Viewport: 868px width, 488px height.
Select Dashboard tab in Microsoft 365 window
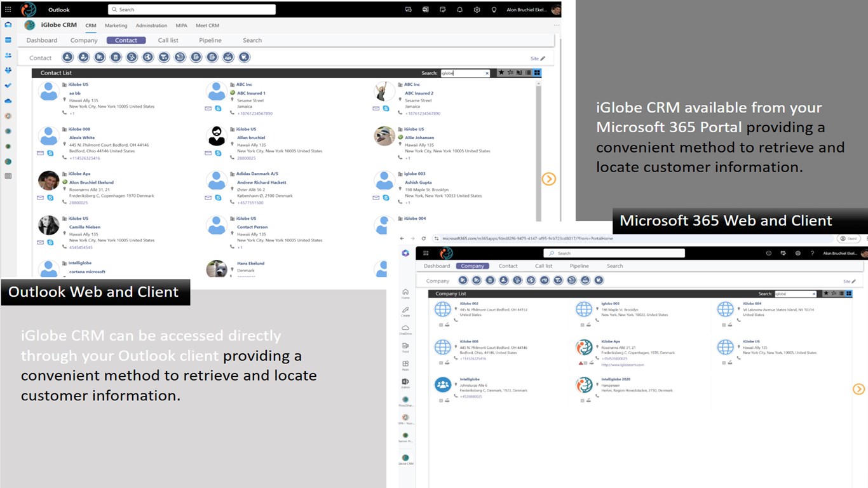click(x=437, y=266)
